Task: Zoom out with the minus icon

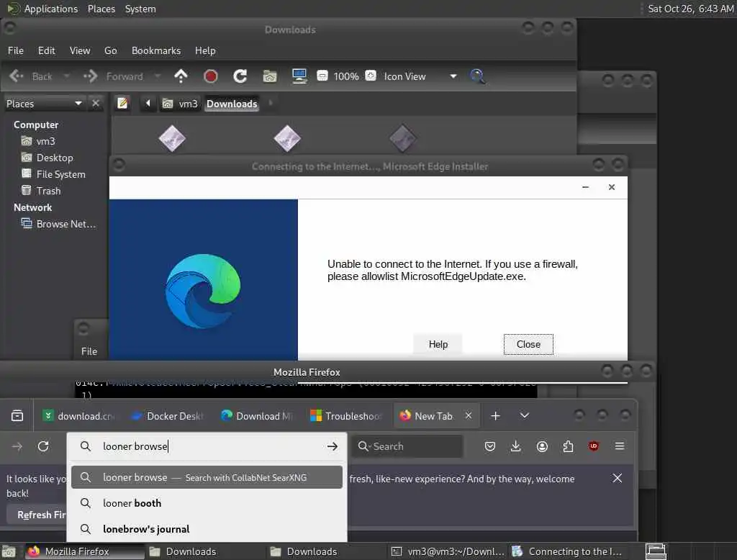Action: 322,76
